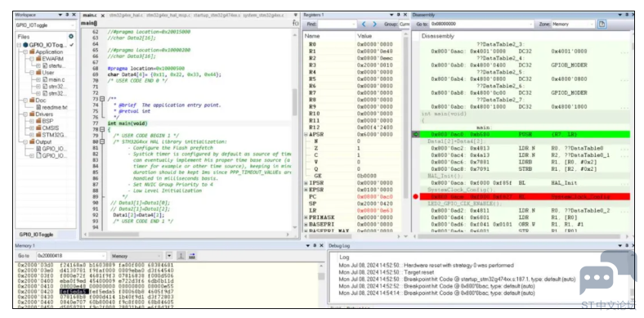The width and height of the screenshot is (644, 318).
Task: Collapse code fold at line 73
Action: (103, 99)
